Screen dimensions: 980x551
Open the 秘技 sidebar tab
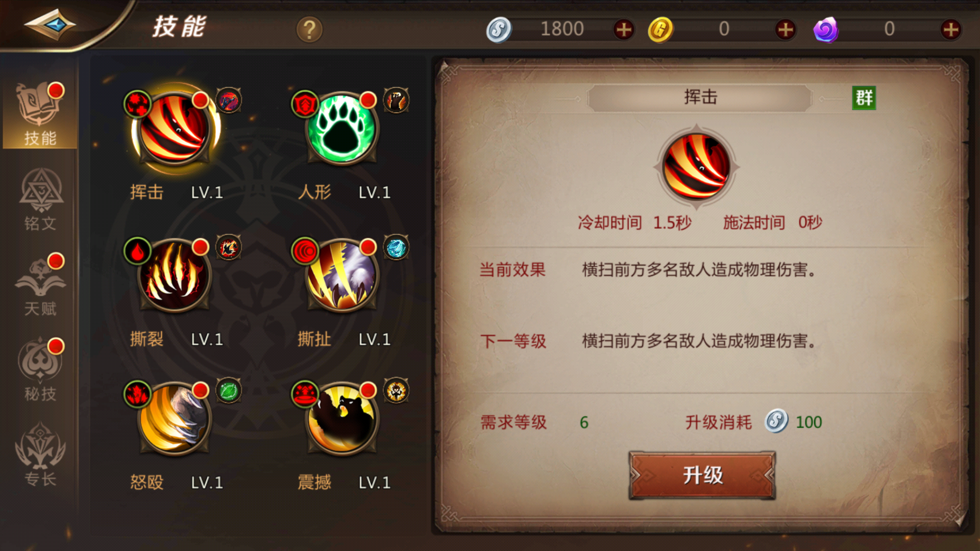click(x=40, y=370)
